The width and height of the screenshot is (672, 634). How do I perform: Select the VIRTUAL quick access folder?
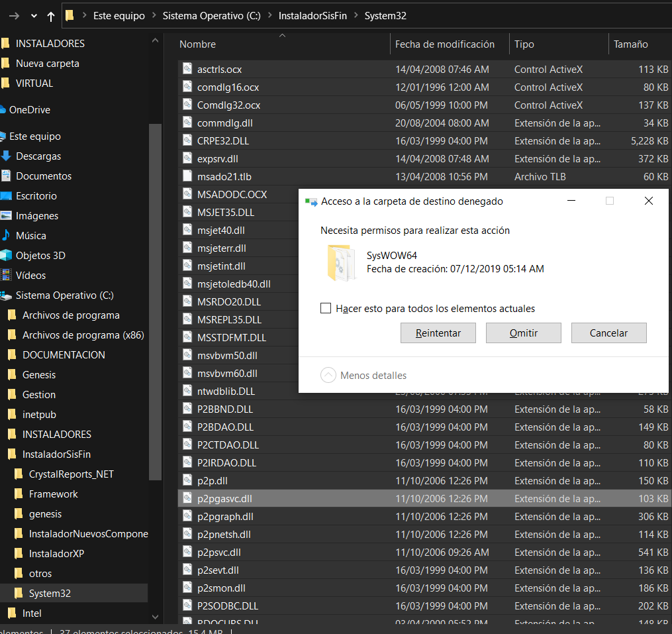tap(34, 83)
